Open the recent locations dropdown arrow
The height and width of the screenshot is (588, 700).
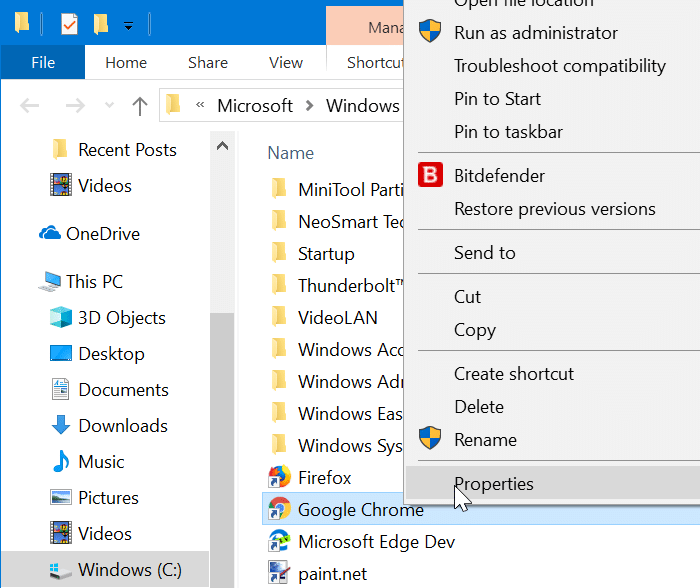tap(109, 106)
